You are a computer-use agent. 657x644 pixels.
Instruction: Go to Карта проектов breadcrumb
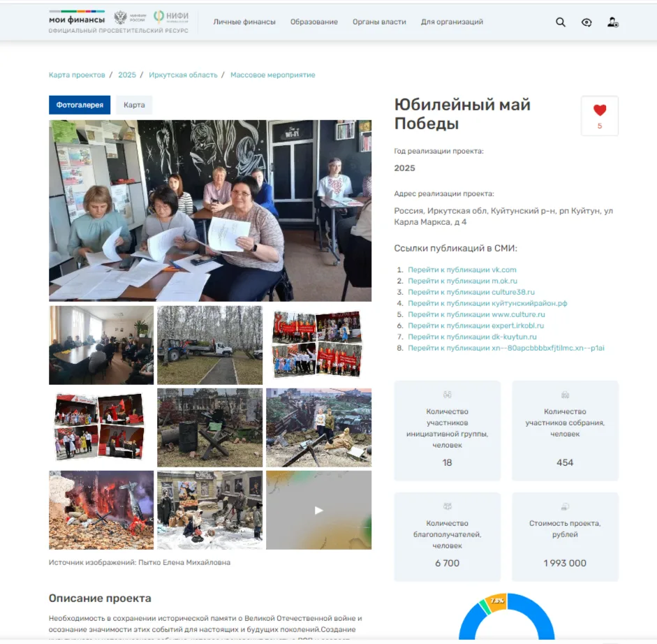point(77,75)
